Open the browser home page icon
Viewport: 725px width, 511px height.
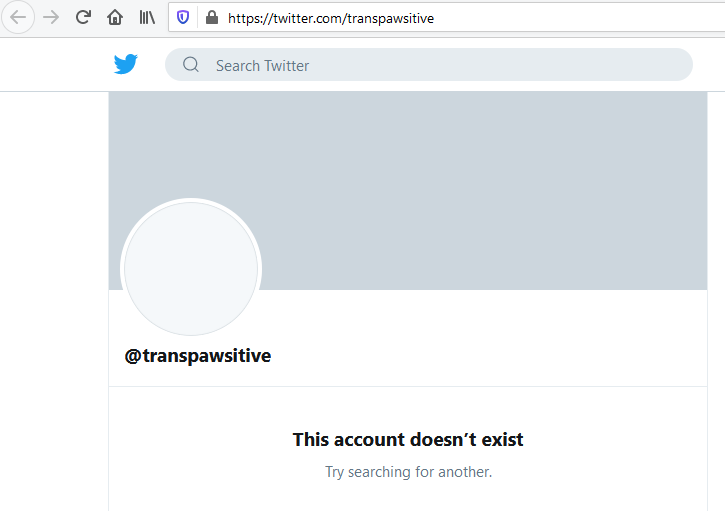click(115, 18)
